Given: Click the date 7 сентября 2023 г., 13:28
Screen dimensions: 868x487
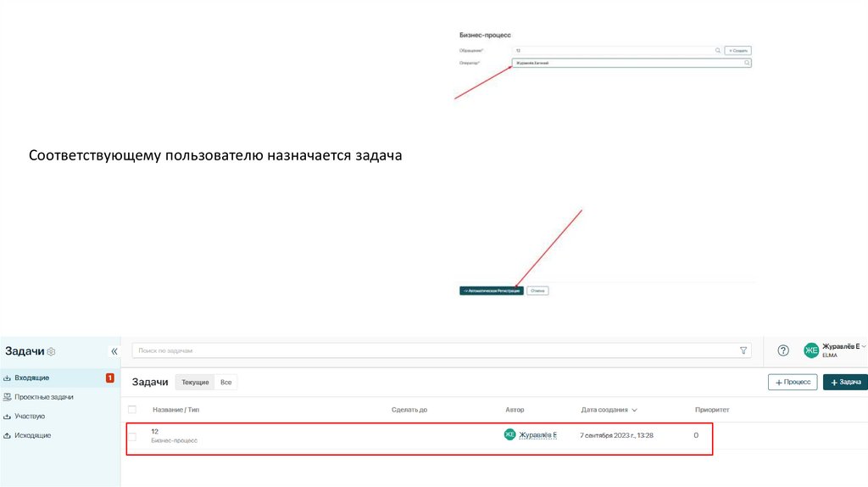Looking at the screenshot, I should click(x=617, y=435).
